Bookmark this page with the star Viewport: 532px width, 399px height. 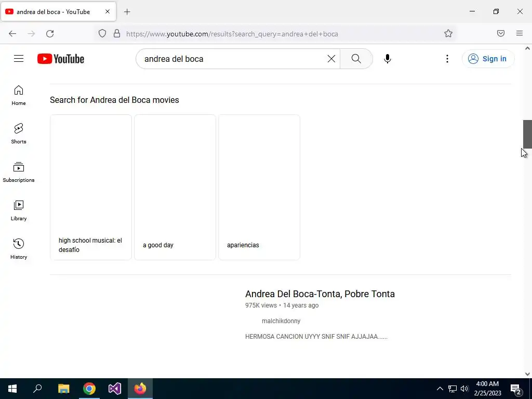tap(448, 34)
